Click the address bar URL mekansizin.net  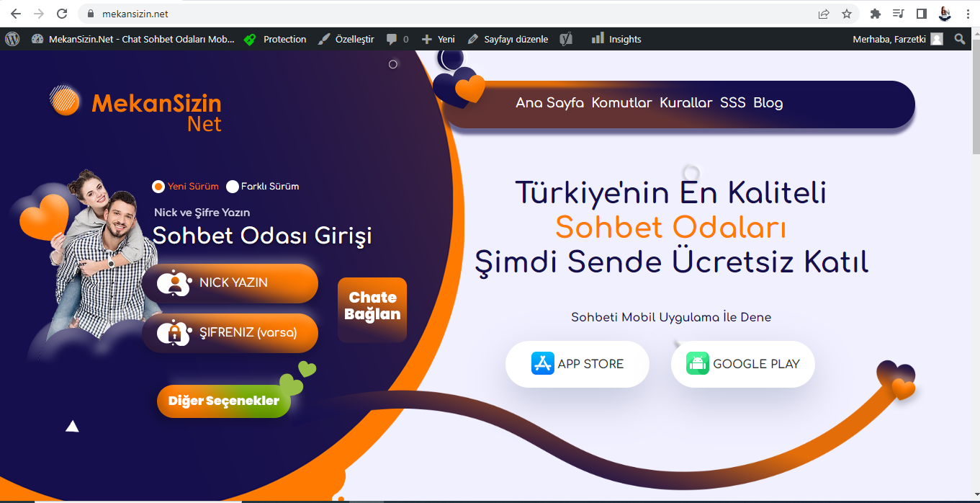click(135, 14)
